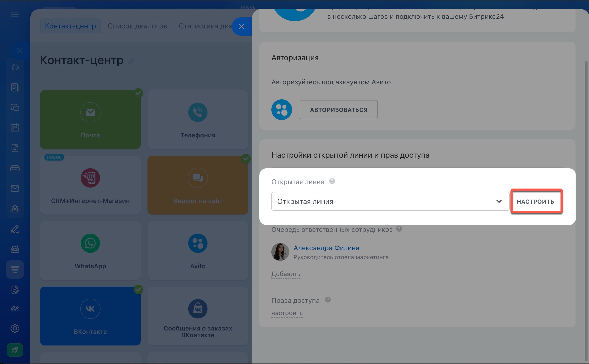
Task: Open the speedometer analytics icon in sidebar
Action: [15, 308]
